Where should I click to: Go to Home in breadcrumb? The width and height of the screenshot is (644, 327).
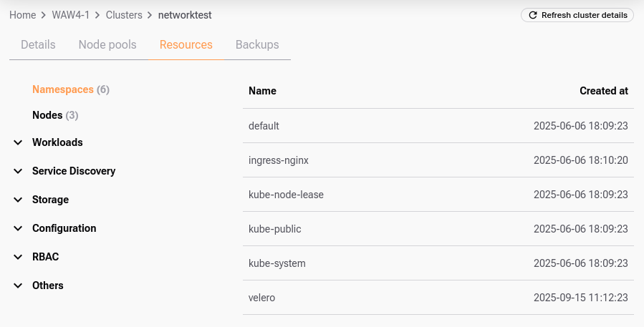click(x=23, y=15)
